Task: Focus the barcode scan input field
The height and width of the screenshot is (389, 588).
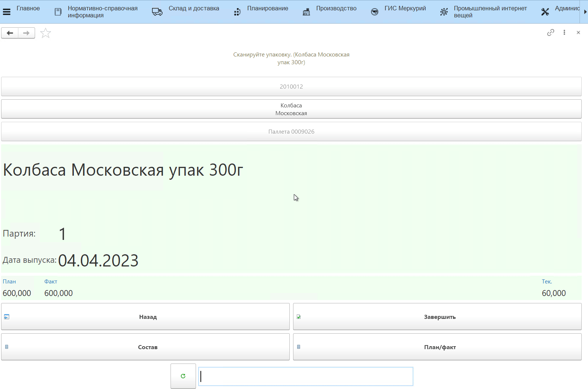Action: click(306, 376)
